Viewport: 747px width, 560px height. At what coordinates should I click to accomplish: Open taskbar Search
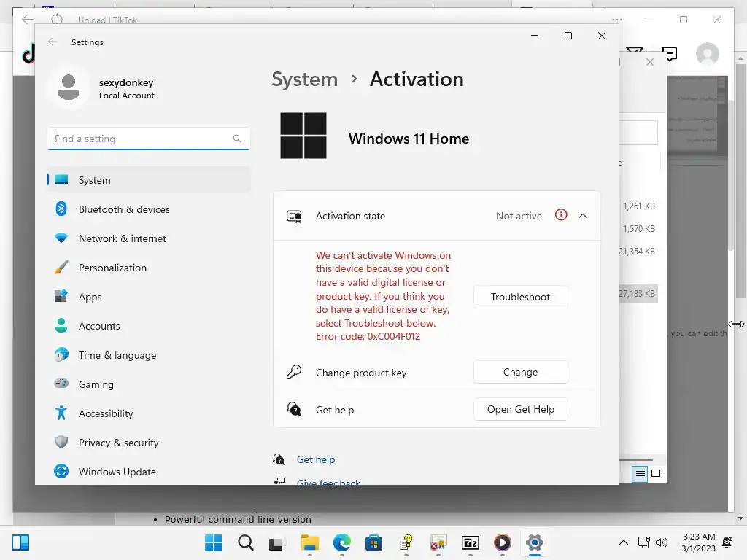[x=245, y=542]
